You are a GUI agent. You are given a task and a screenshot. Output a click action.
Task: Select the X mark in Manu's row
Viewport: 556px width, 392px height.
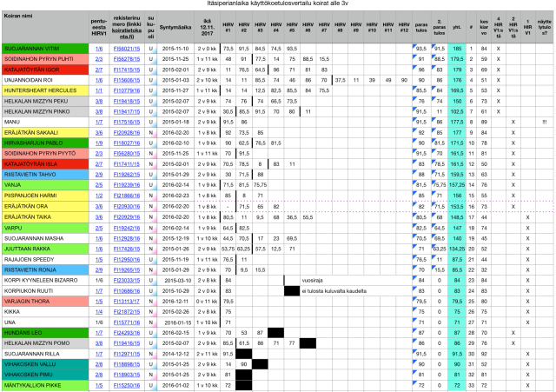click(x=513, y=120)
